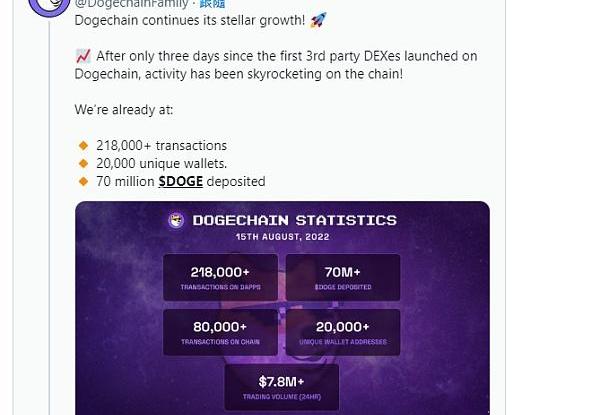Image resolution: width=600 pixels, height=415 pixels.
Task: Click the Dogechain profile avatar
Action: (47, 6)
